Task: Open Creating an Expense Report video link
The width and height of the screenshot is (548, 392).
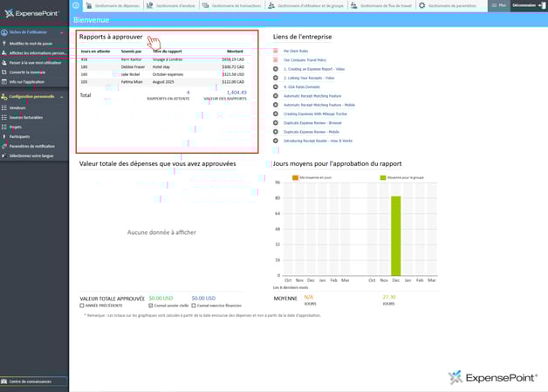Action: (314, 69)
